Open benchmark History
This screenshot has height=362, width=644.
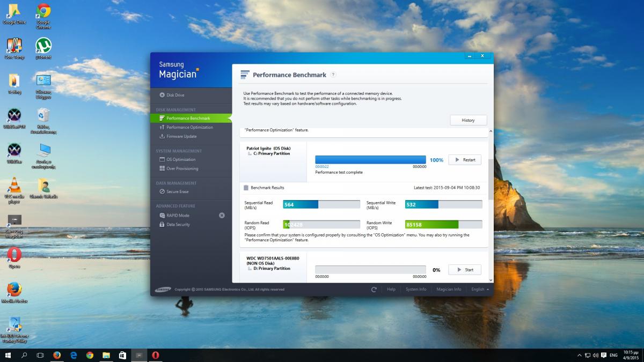(468, 120)
